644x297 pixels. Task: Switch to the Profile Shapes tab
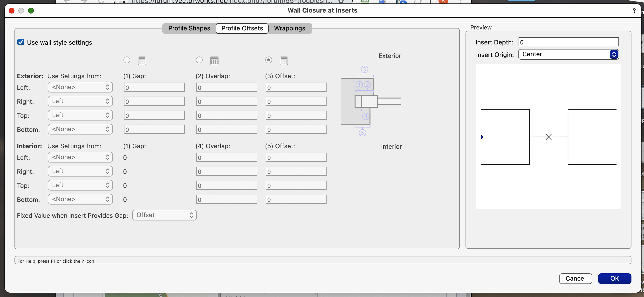189,28
